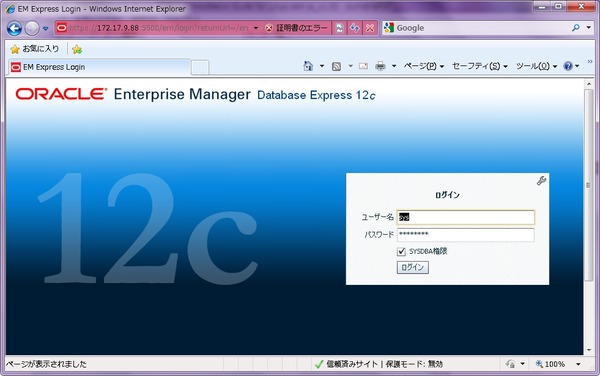Open the お気に入り favorites button
Viewport: 600px width, 376px height.
35,49
